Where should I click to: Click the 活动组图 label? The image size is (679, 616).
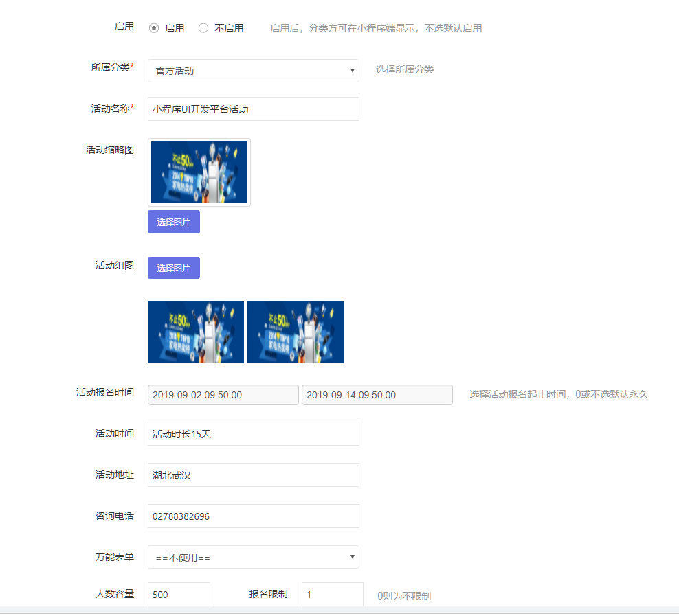pyautogui.click(x=114, y=265)
